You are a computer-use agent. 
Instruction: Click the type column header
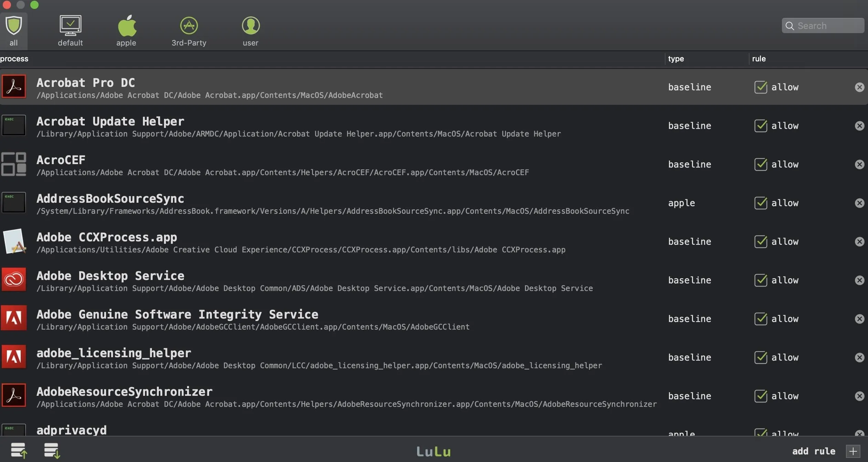pos(676,59)
